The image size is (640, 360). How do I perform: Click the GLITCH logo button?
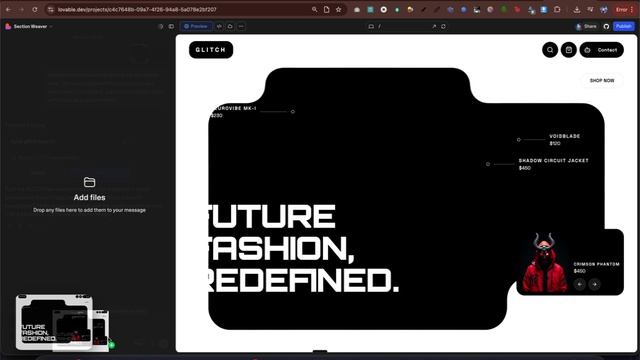pos(211,50)
